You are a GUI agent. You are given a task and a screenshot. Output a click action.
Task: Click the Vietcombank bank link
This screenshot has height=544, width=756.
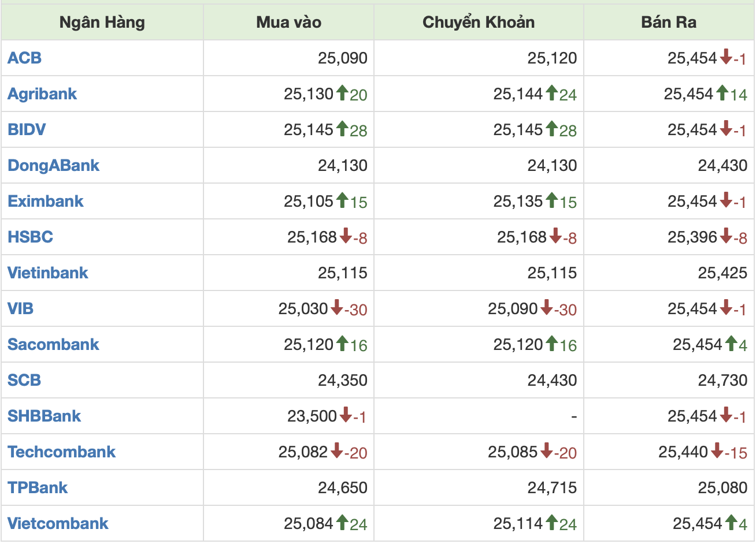pyautogui.click(x=58, y=523)
